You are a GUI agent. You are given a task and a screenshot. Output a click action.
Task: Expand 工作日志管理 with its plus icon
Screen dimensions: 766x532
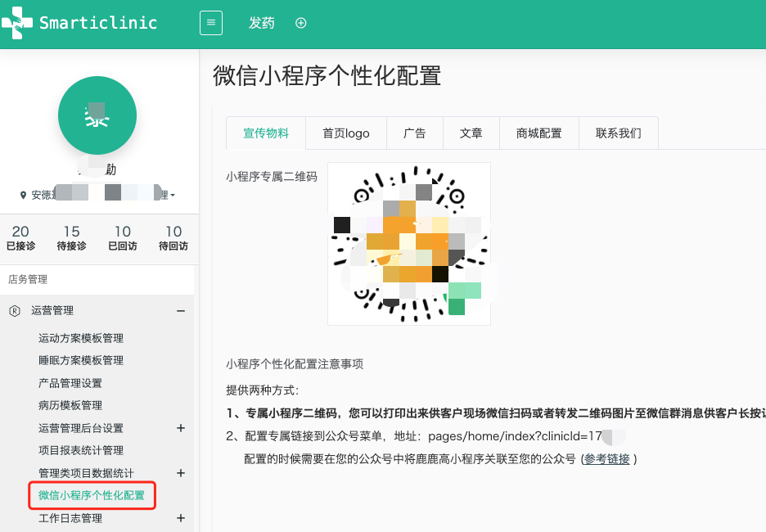[x=181, y=518]
